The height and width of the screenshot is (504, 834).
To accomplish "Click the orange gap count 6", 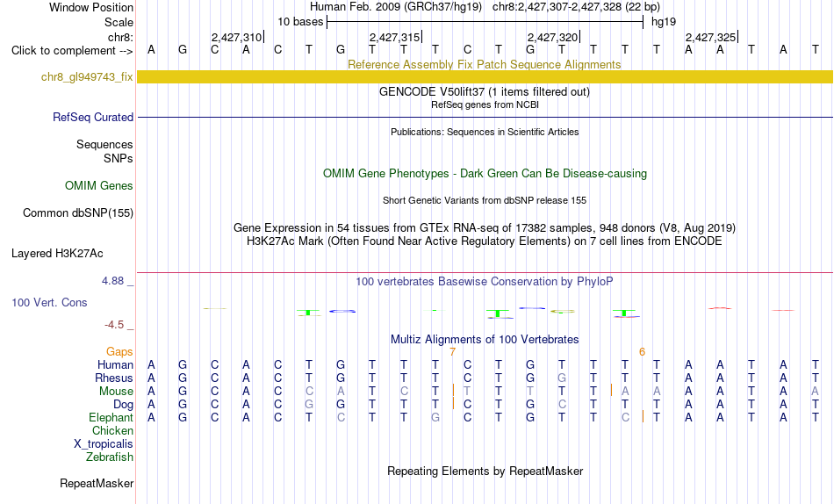I will point(642,352).
